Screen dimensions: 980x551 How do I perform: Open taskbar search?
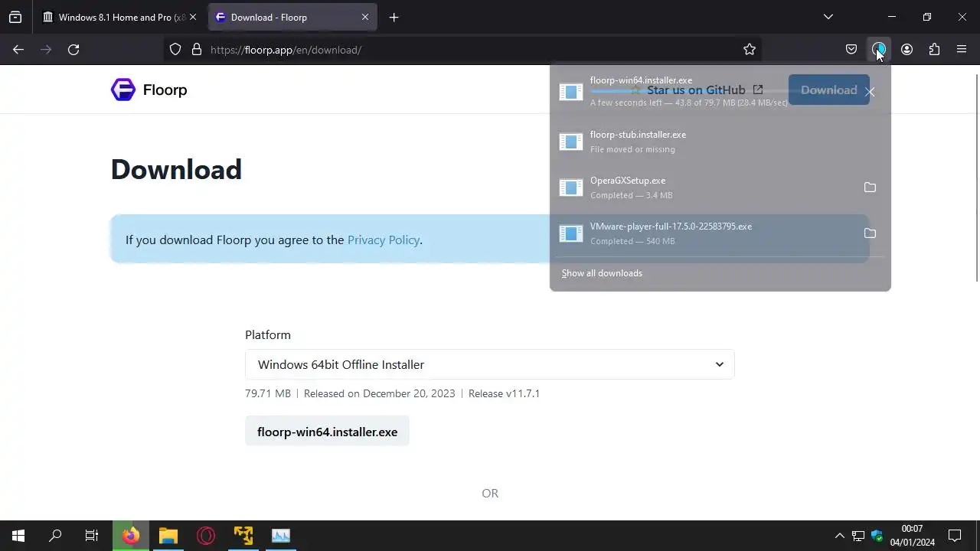(x=55, y=536)
